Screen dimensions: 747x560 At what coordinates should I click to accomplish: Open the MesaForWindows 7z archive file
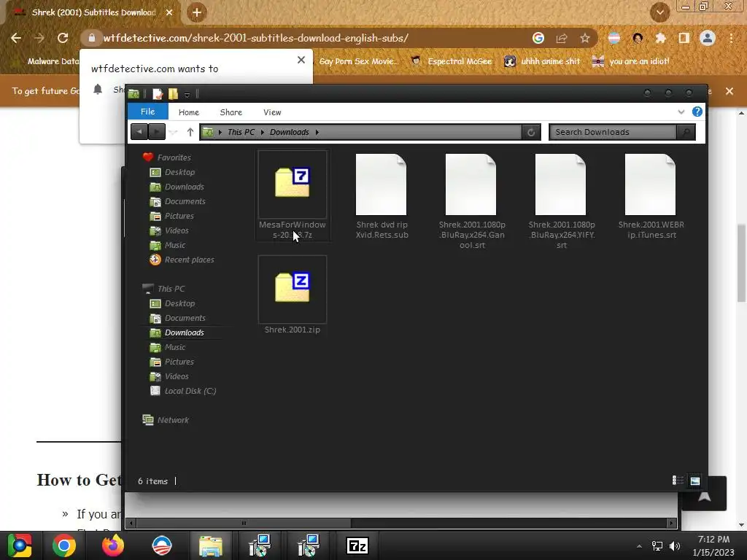pos(292,195)
